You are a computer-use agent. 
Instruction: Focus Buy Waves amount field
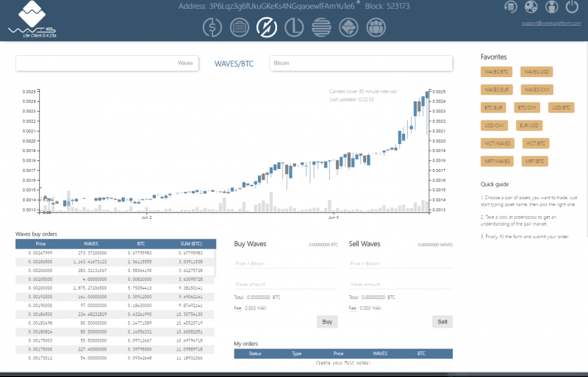coord(286,284)
